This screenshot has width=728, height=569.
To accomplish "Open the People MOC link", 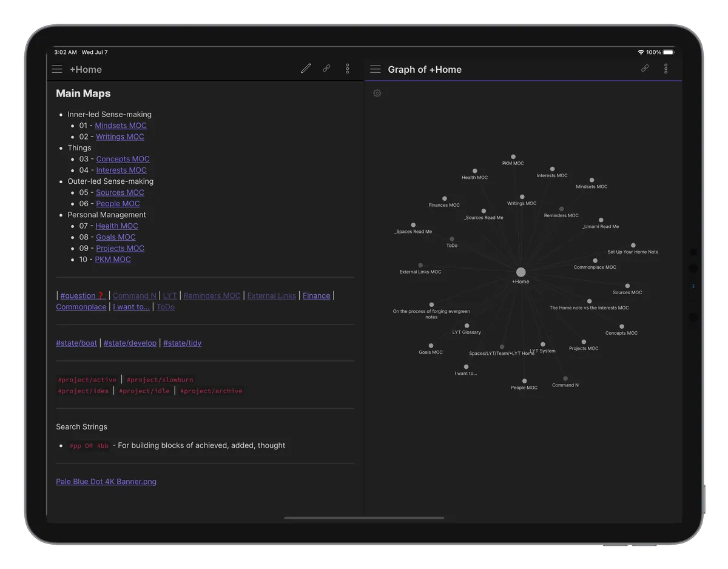I will (118, 203).
